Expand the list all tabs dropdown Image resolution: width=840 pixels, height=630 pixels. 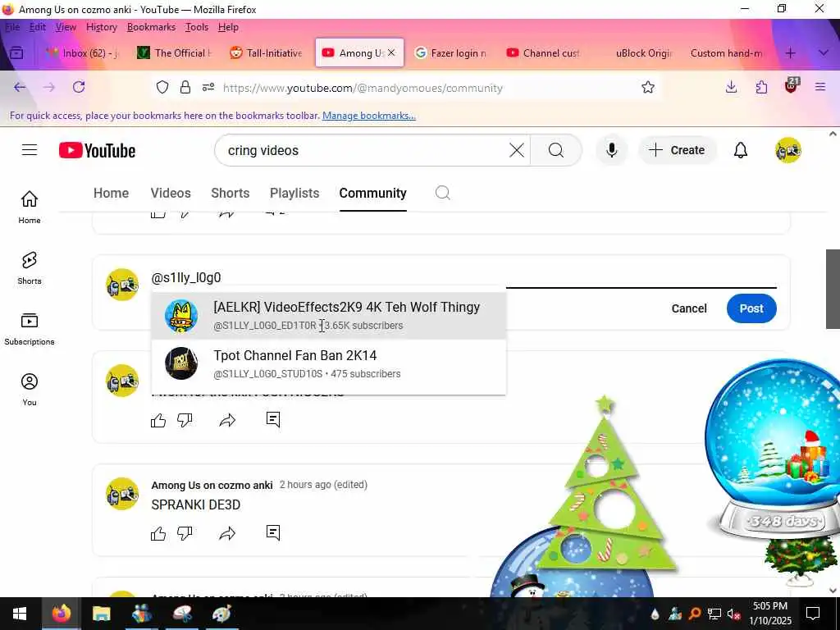tap(824, 52)
